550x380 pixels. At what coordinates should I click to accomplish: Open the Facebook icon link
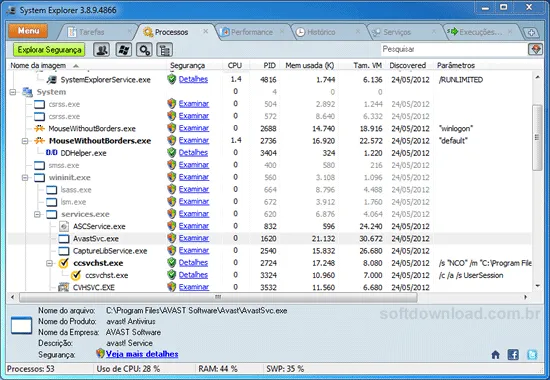pos(513,354)
